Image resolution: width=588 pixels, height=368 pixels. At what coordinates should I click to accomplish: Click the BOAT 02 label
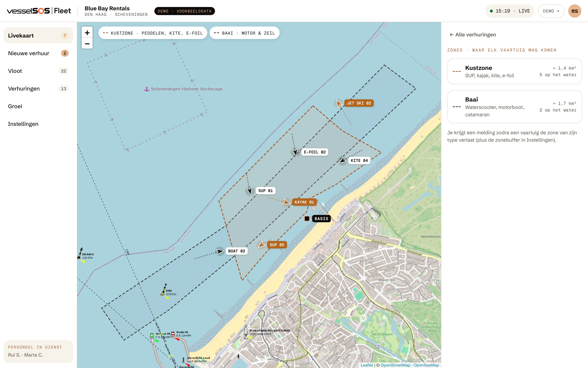point(236,251)
